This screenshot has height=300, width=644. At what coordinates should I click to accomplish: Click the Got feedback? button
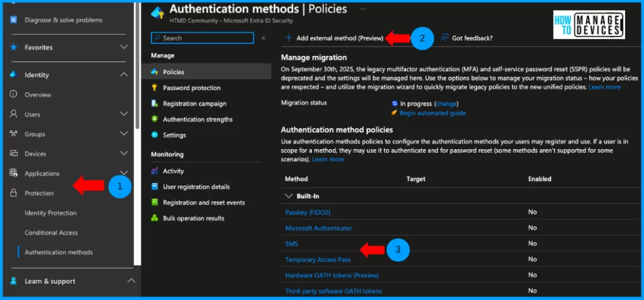pyautogui.click(x=466, y=38)
